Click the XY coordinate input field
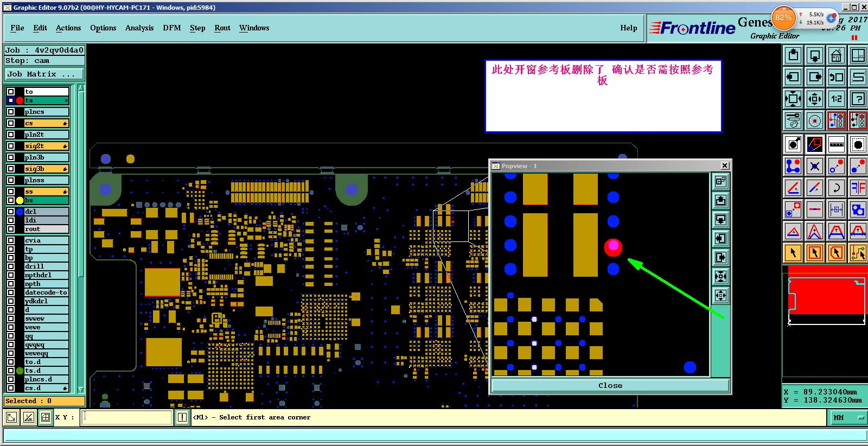Image resolution: width=868 pixels, height=446 pixels. (127, 417)
